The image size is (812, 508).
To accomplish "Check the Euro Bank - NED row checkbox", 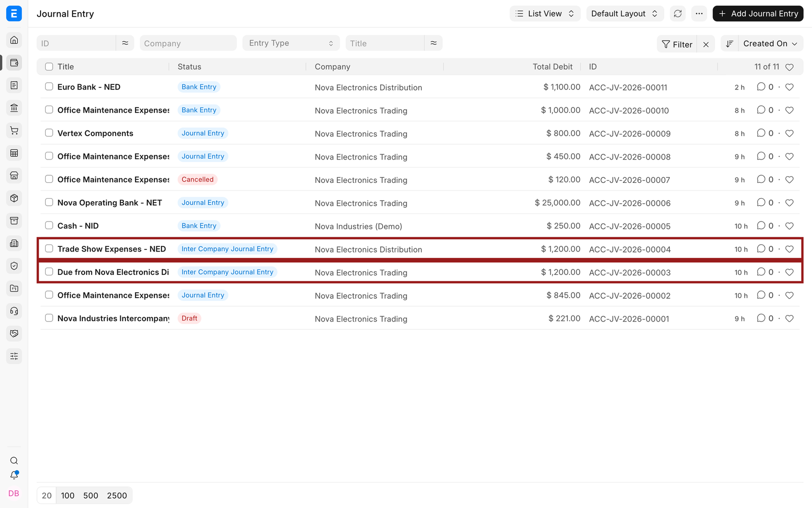I will (49, 86).
